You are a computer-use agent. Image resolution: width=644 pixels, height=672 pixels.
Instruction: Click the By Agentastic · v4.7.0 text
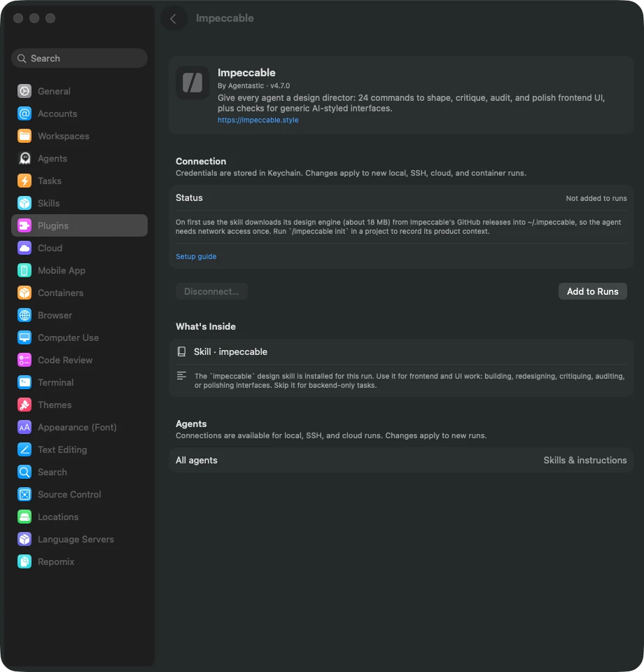[253, 85]
